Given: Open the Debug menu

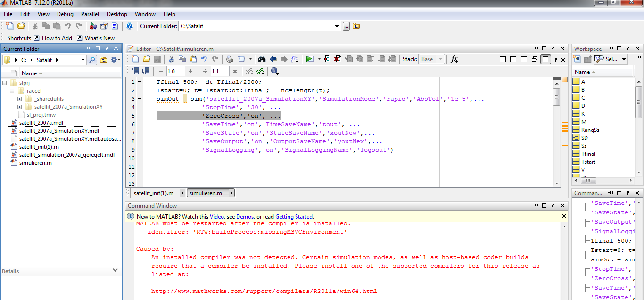Looking at the screenshot, I should click(65, 14).
